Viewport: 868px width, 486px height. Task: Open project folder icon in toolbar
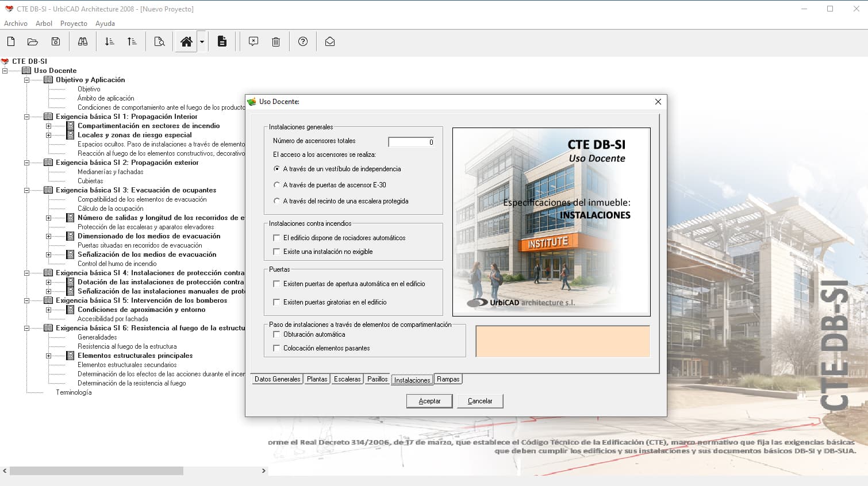[33, 41]
